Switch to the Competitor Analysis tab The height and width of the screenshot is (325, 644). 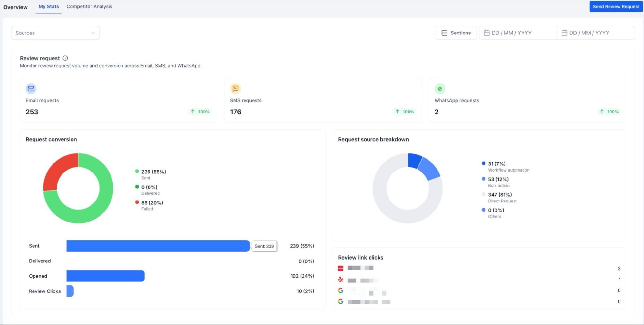(89, 6)
